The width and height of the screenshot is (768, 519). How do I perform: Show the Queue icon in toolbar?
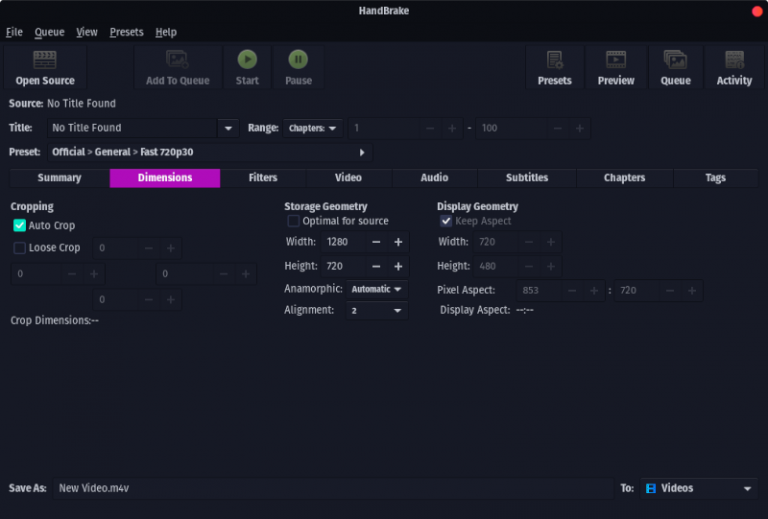[675, 60]
